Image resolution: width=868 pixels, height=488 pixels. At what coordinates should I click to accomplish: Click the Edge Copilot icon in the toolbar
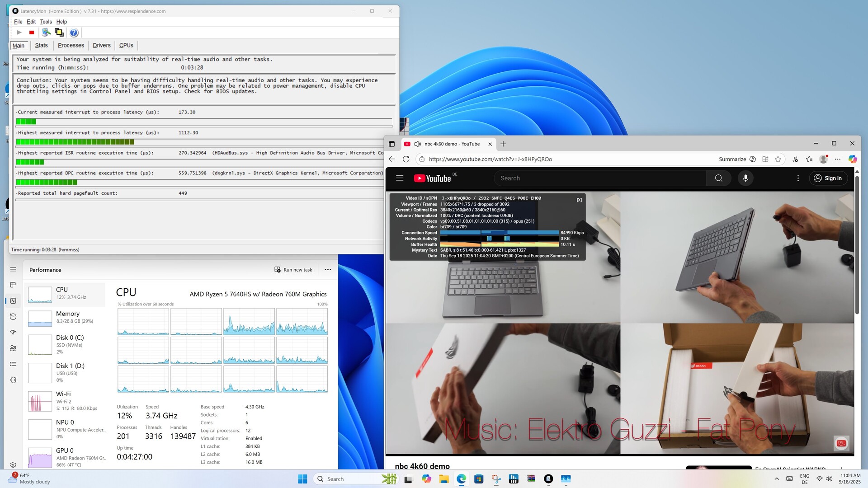click(x=852, y=159)
